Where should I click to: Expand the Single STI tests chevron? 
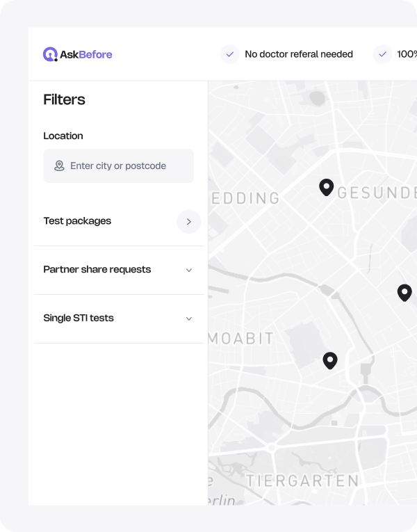pos(188,319)
